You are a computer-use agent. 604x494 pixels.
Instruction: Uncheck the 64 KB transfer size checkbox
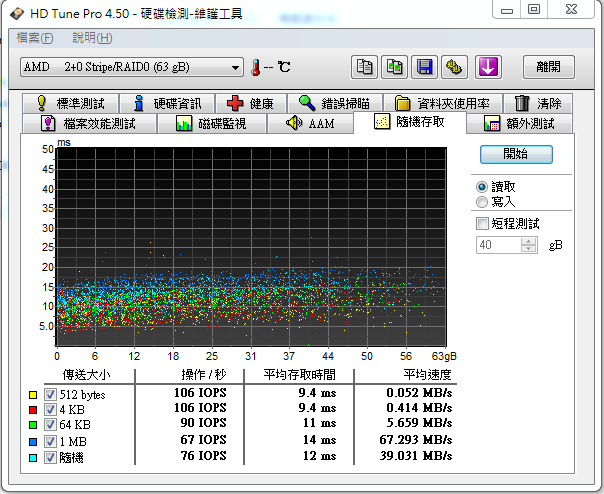click(50, 424)
